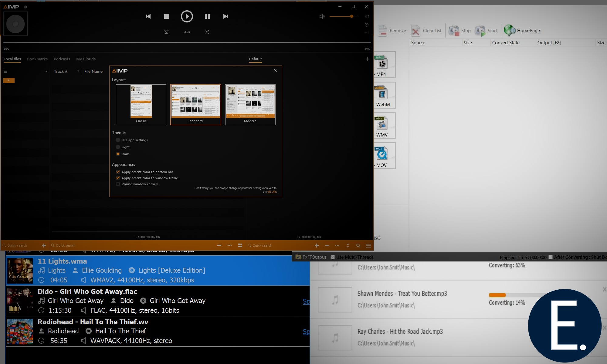Image resolution: width=607 pixels, height=364 pixels.
Task: Select Dido - Girl Who Got Away.flac
Action: point(158,301)
